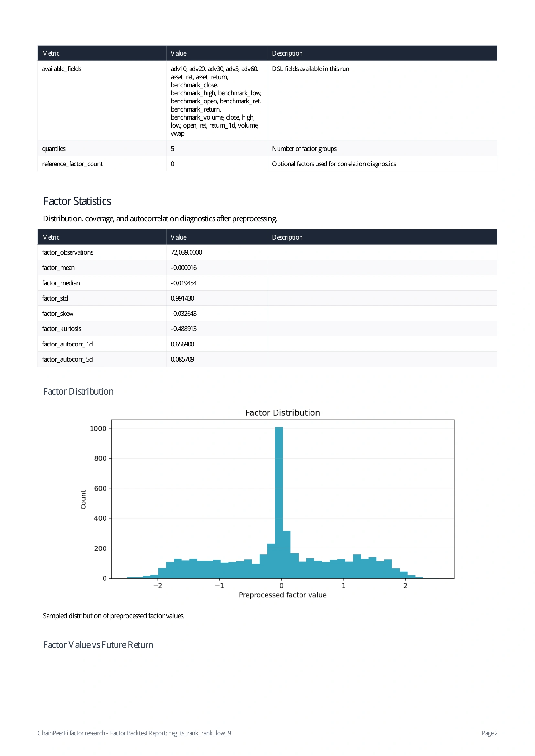Select the value -0.488913

[x=183, y=328]
